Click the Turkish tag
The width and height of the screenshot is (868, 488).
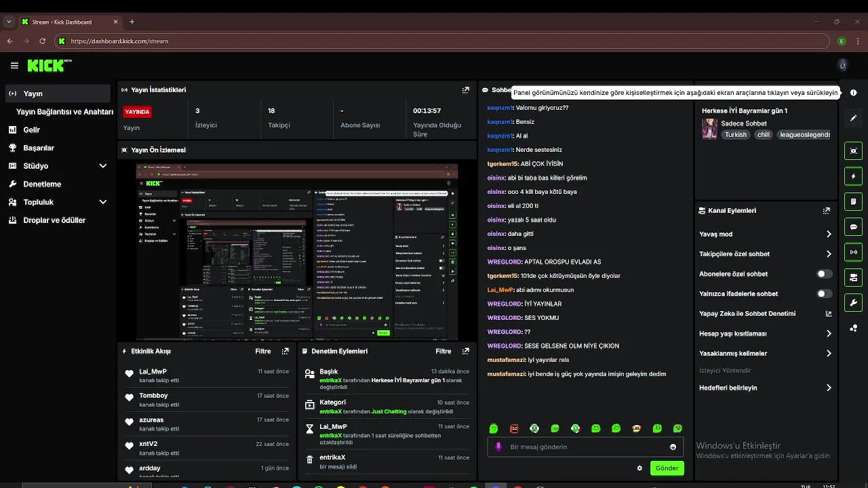pyautogui.click(x=735, y=135)
